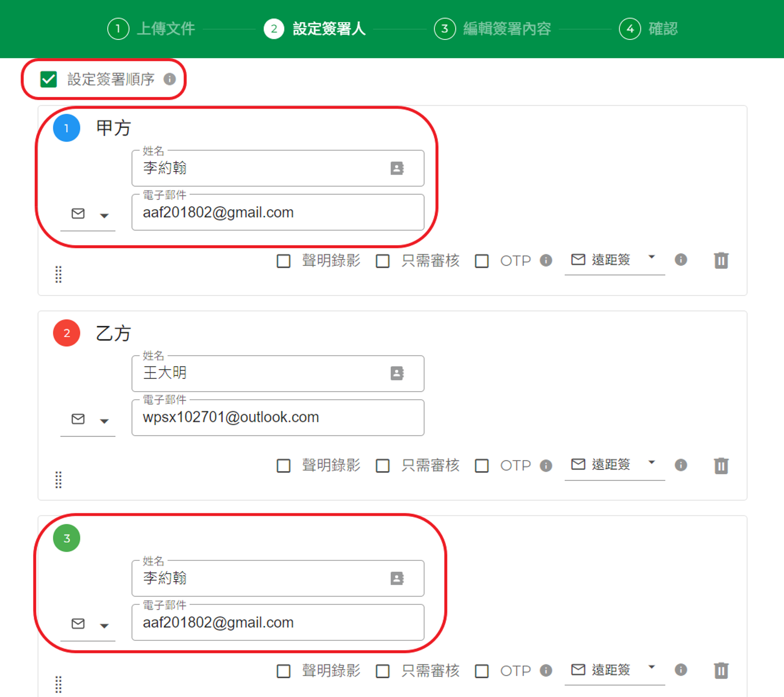Show signing mode info icon for 乙方
The height and width of the screenshot is (697, 784).
coord(681,465)
